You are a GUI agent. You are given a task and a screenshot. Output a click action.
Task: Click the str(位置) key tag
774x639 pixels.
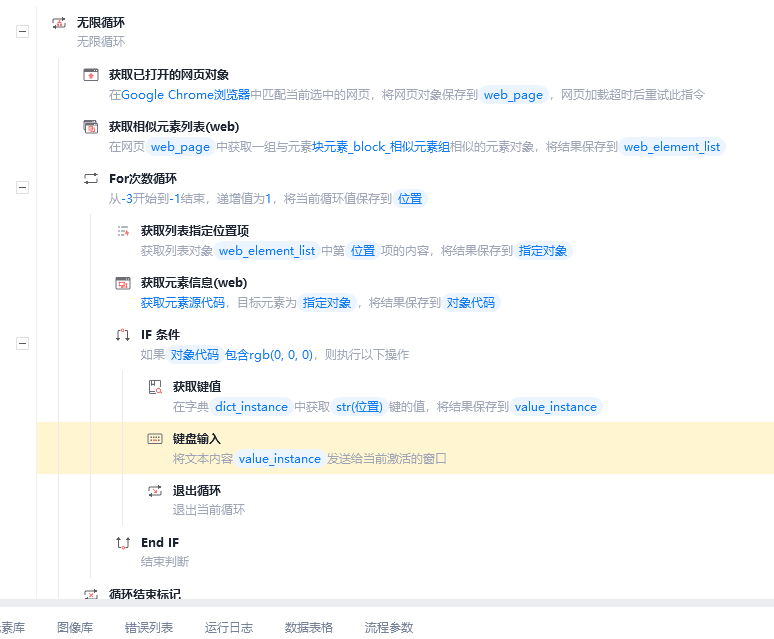359,407
